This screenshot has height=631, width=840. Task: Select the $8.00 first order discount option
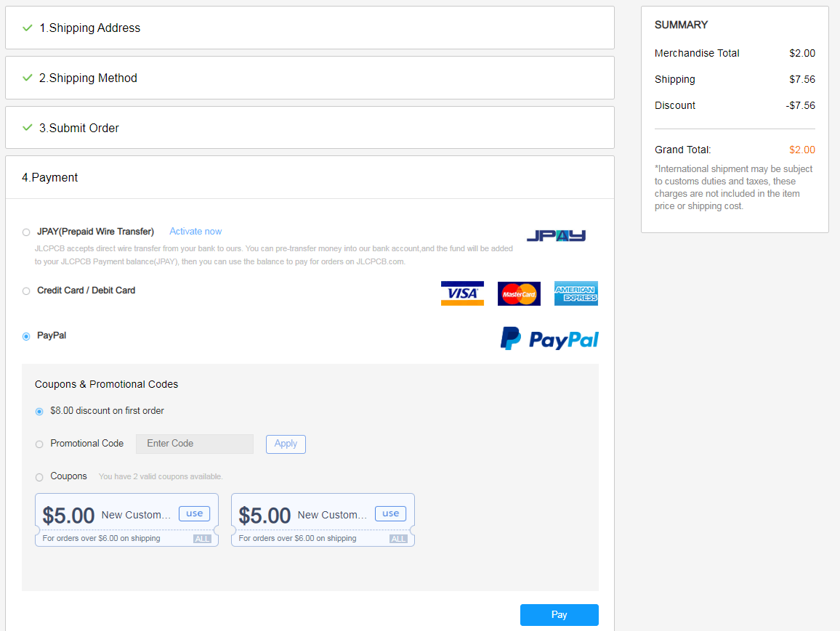pos(39,412)
